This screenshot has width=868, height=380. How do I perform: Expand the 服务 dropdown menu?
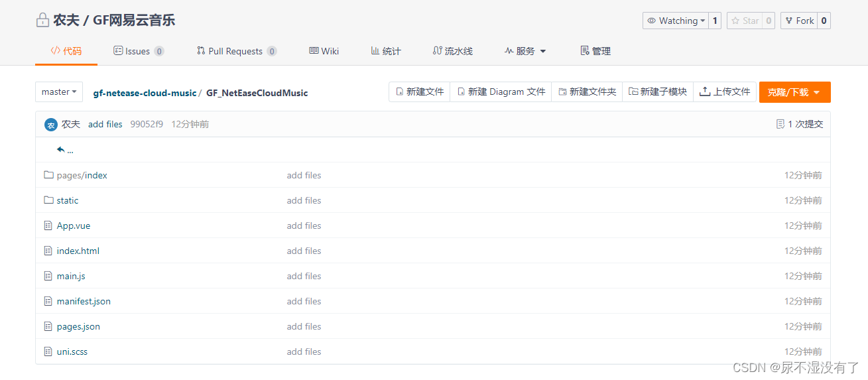pos(525,51)
